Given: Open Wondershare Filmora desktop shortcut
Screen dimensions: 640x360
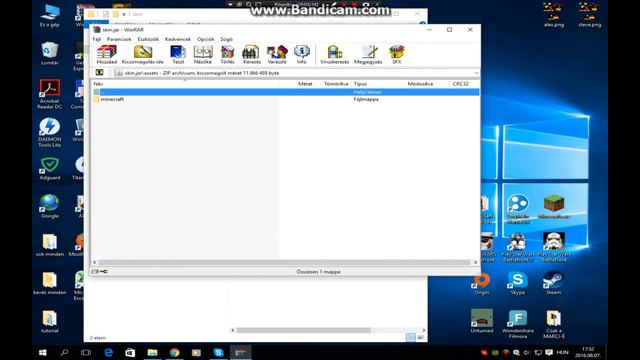Looking at the screenshot, I should [x=518, y=324].
